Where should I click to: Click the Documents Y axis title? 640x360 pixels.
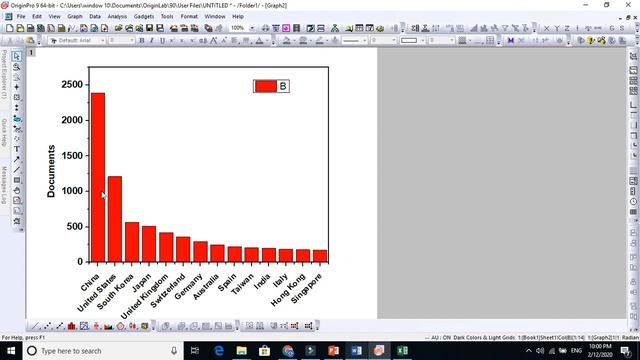(51, 171)
